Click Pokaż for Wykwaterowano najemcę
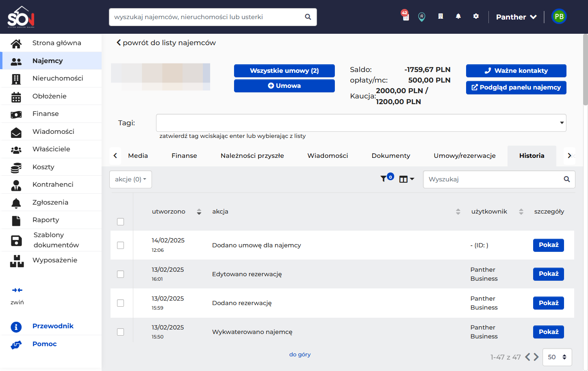The width and height of the screenshot is (588, 371). coord(549,332)
